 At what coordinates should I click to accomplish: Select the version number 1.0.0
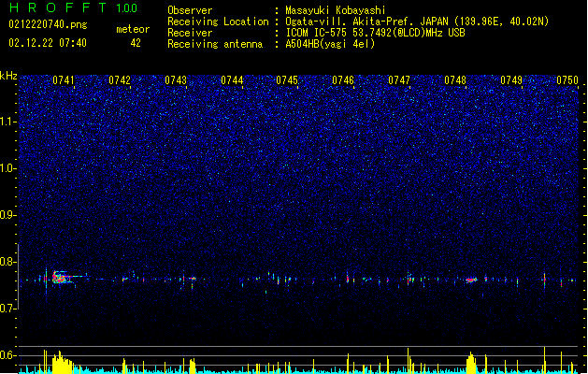tap(127, 8)
